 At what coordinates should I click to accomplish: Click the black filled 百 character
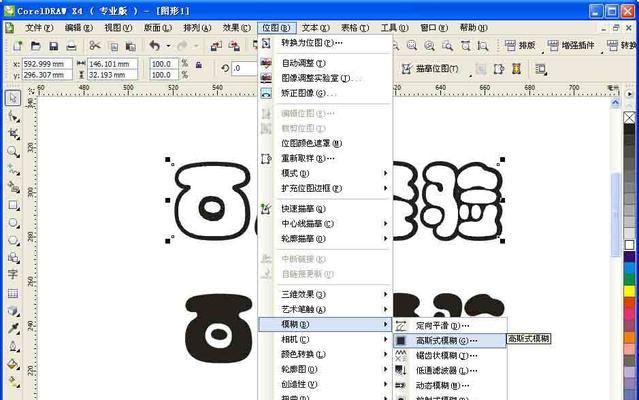tap(219, 329)
